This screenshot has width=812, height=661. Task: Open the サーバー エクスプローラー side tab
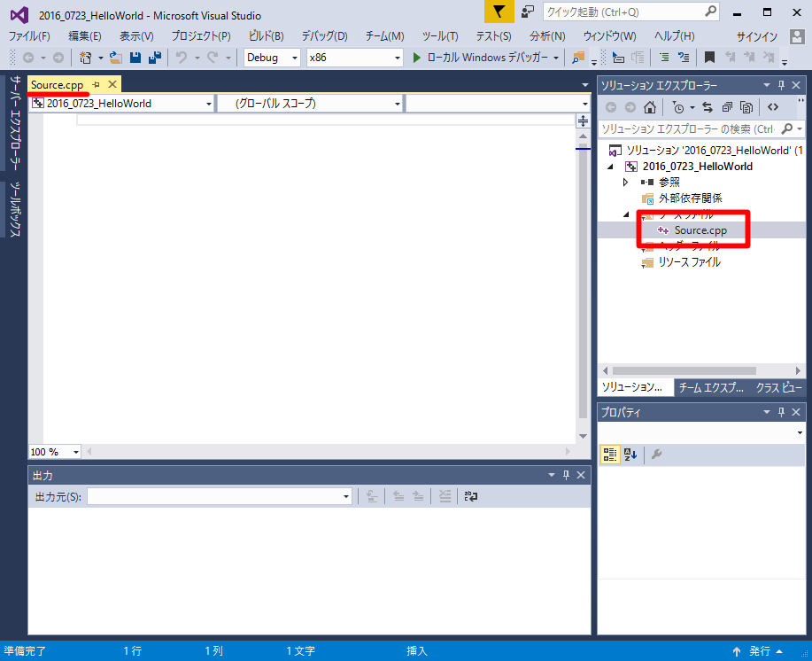tap(16, 123)
